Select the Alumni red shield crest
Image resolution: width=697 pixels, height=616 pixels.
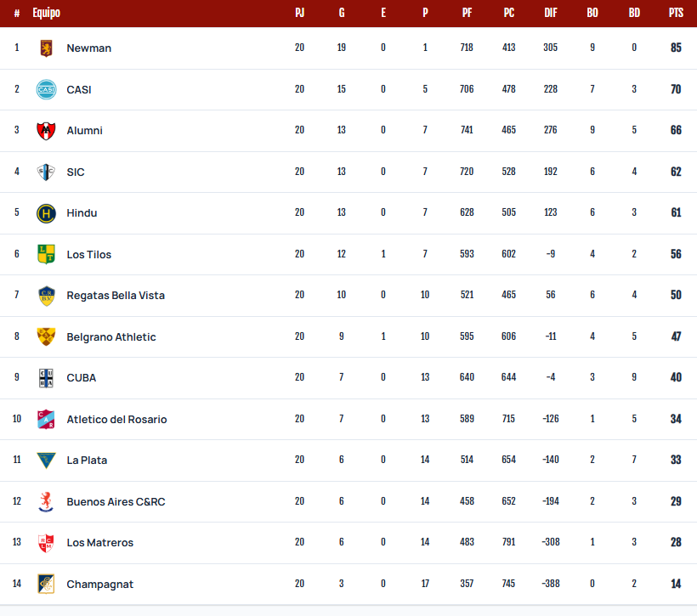46,131
